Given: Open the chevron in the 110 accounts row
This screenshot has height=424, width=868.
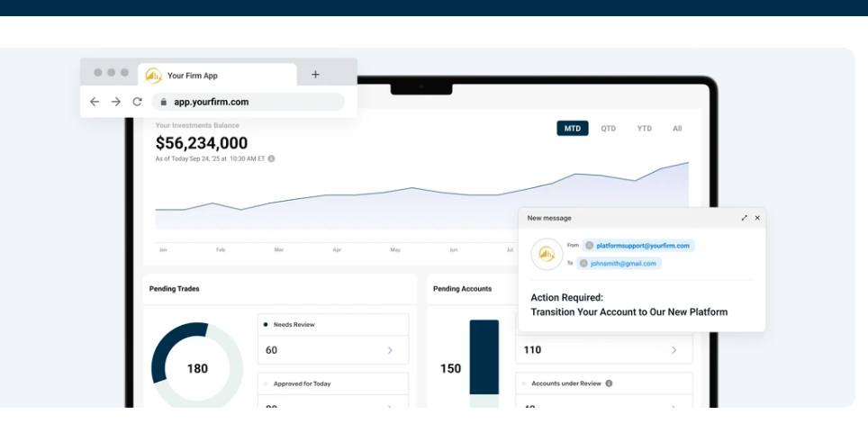Looking at the screenshot, I should pos(674,350).
